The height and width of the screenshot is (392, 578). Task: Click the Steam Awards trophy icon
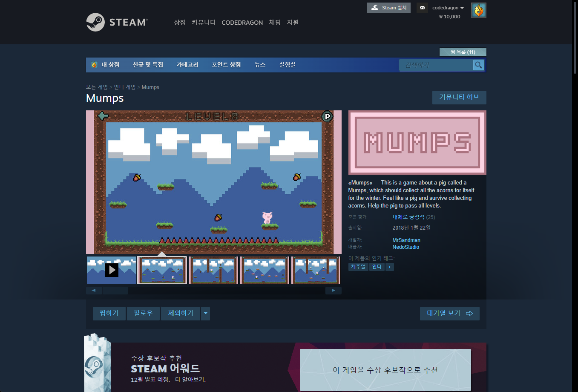pyautogui.click(x=97, y=363)
